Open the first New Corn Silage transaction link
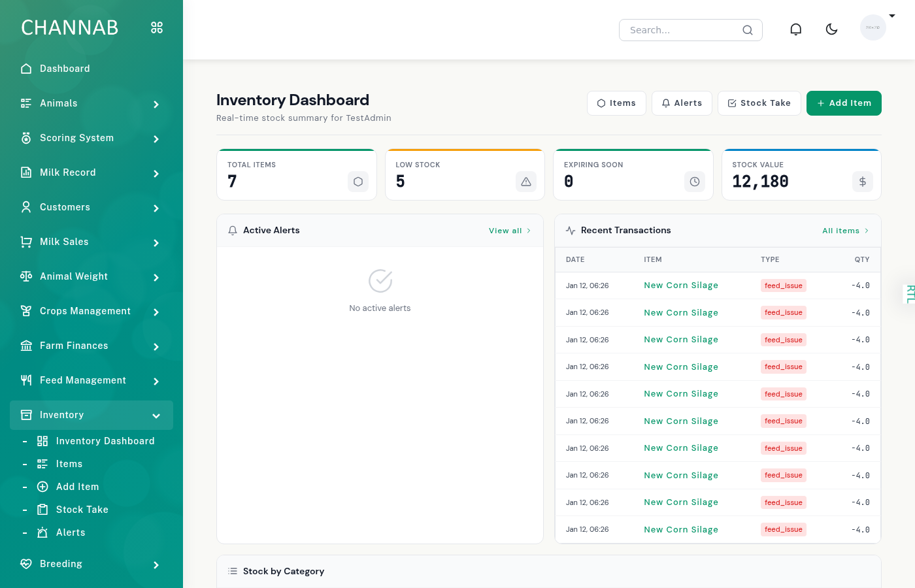 point(681,286)
